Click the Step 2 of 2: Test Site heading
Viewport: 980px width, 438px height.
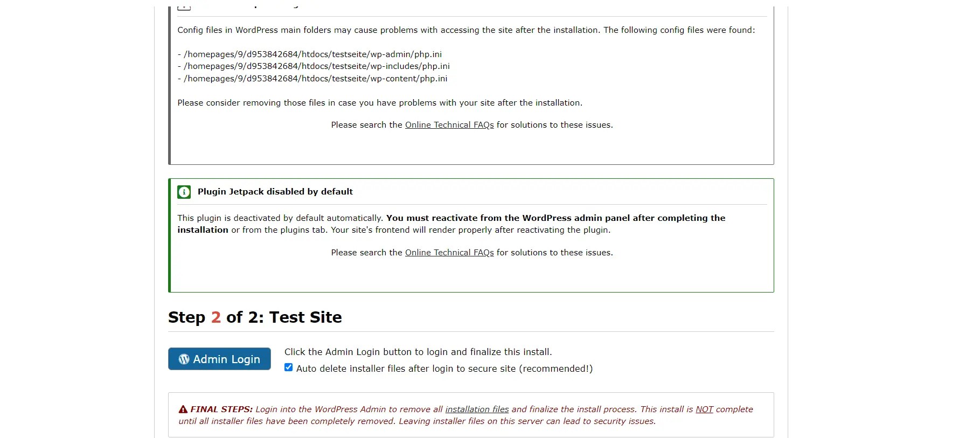click(x=255, y=317)
